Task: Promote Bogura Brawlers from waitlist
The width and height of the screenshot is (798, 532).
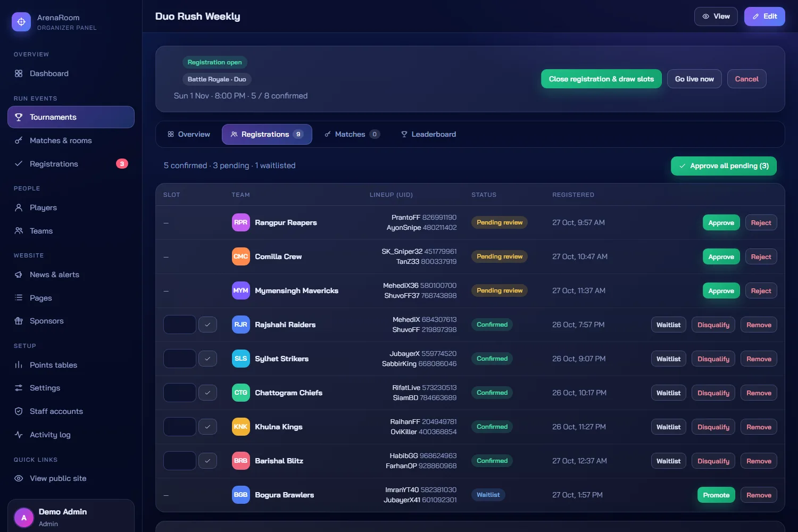Action: click(x=716, y=495)
